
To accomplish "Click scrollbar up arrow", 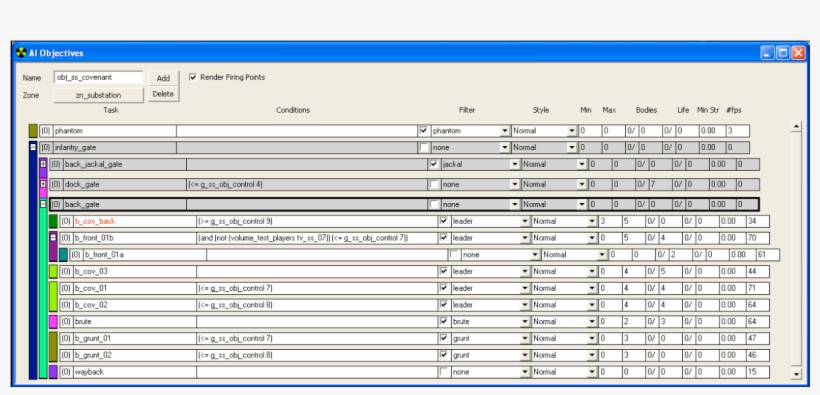I will [x=796, y=126].
